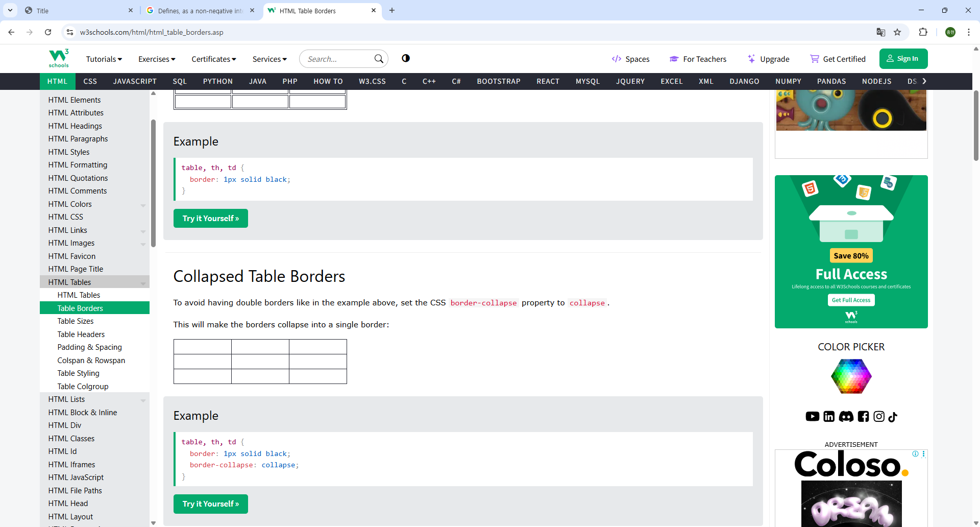
Task: Click the ad info icon on Coloso ad
Action: [915, 454]
